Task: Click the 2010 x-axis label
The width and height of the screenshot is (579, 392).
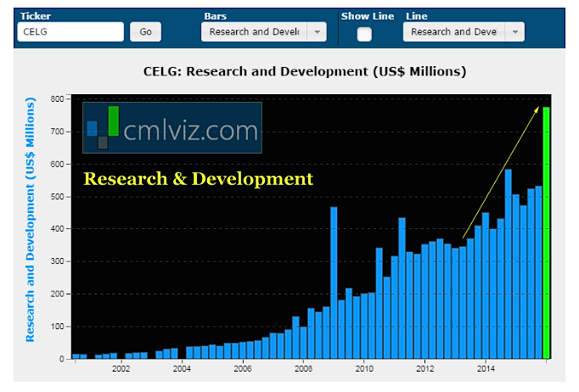Action: (364, 369)
